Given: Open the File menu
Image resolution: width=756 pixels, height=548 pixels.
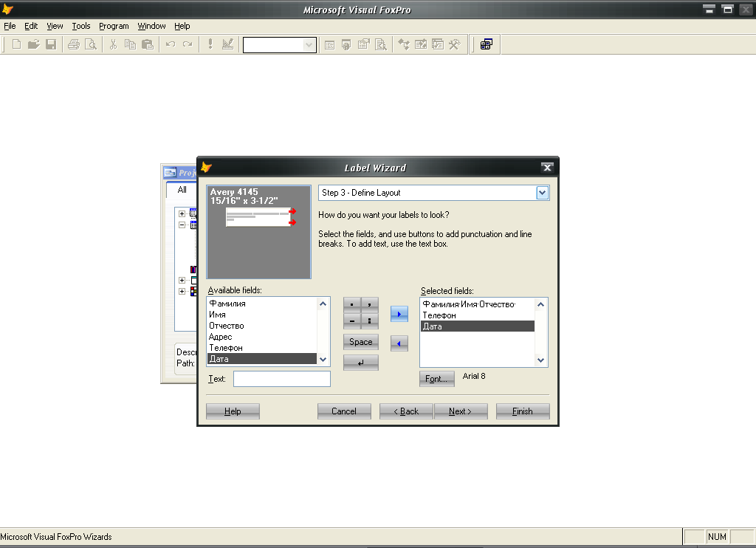Looking at the screenshot, I should (x=10, y=26).
